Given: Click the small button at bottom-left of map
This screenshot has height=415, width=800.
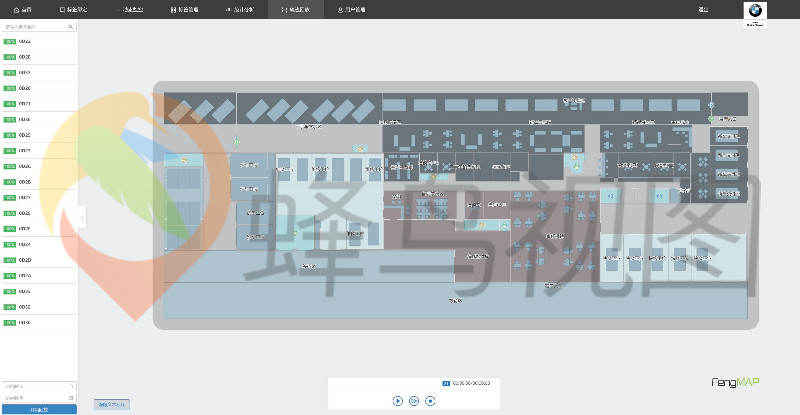Looking at the screenshot, I should click(x=111, y=405).
